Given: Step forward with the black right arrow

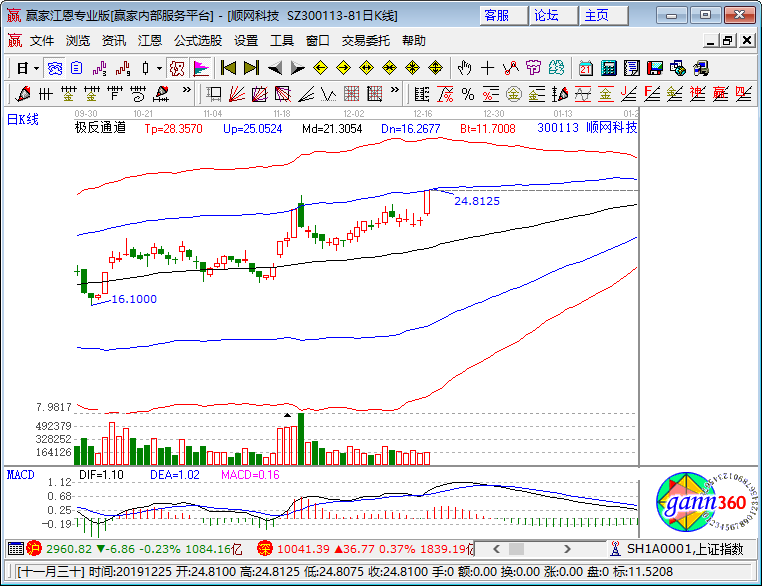Looking at the screenshot, I should point(297,68).
